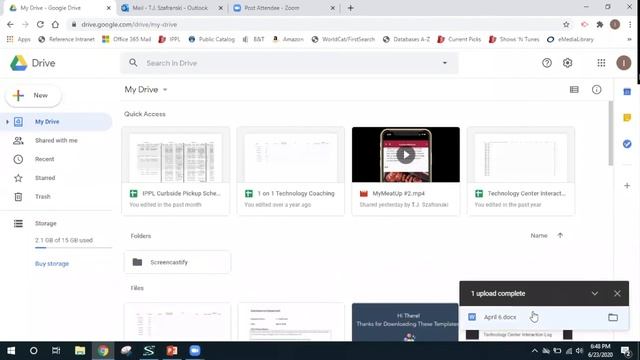The height and width of the screenshot is (360, 640).
Task: Click the address bar URL
Action: point(129,24)
